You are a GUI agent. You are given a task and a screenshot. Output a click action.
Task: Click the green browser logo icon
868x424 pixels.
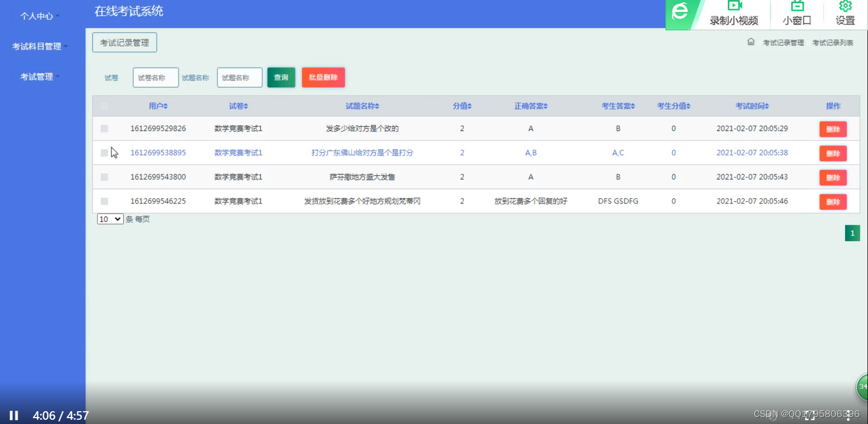[680, 11]
